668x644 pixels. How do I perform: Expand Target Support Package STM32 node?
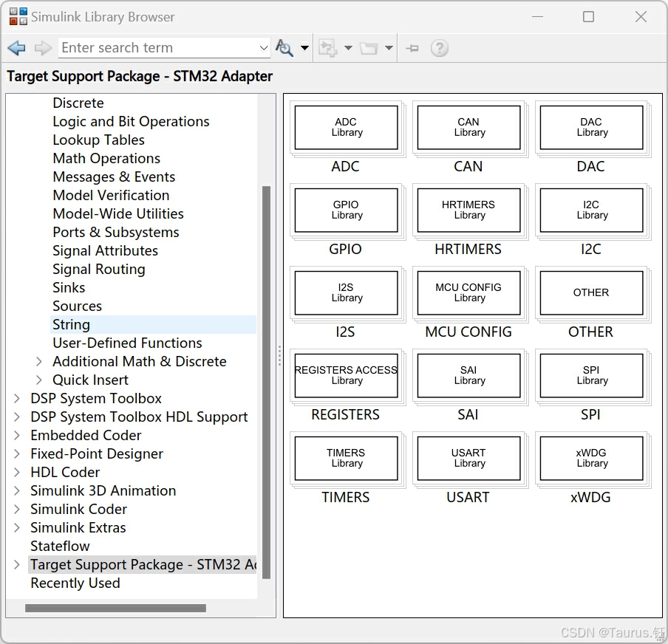pyautogui.click(x=16, y=565)
